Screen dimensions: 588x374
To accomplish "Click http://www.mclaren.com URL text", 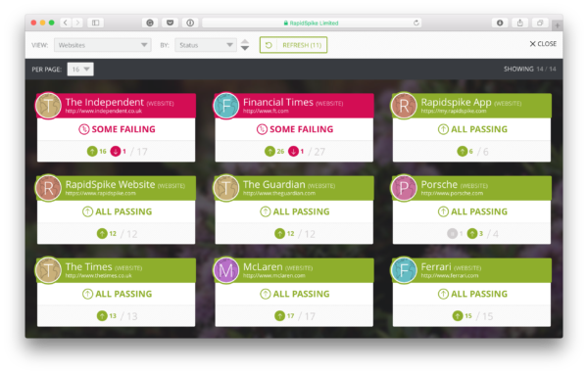I will click(274, 276).
